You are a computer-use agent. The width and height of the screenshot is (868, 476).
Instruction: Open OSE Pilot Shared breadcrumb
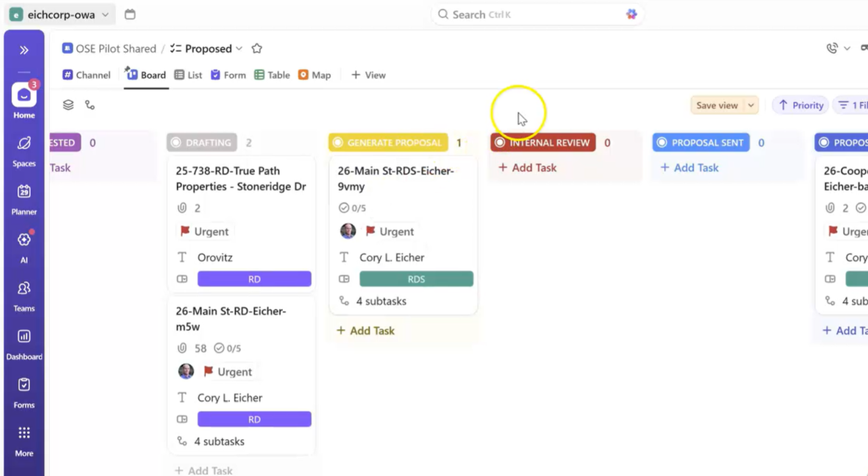(x=109, y=49)
